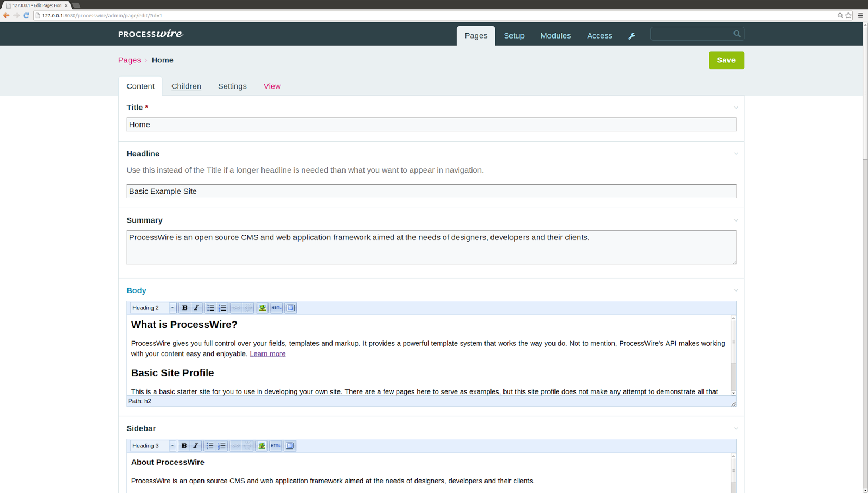Open the Heading 2 format dropdown in Body
The height and width of the screenshot is (493, 868).
[153, 308]
